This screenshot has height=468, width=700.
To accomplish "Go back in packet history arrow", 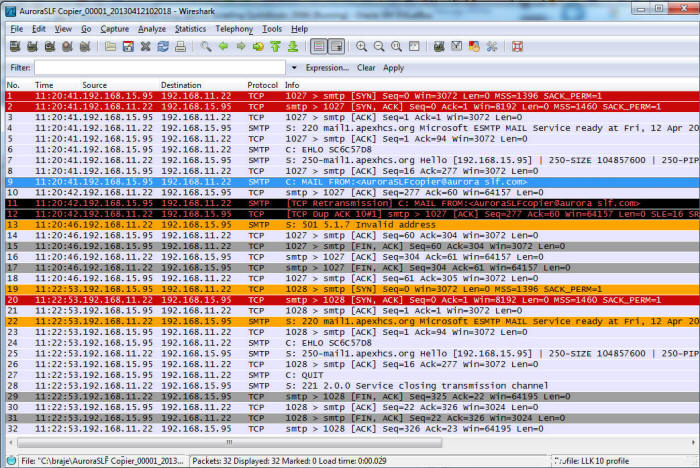I will [223, 46].
